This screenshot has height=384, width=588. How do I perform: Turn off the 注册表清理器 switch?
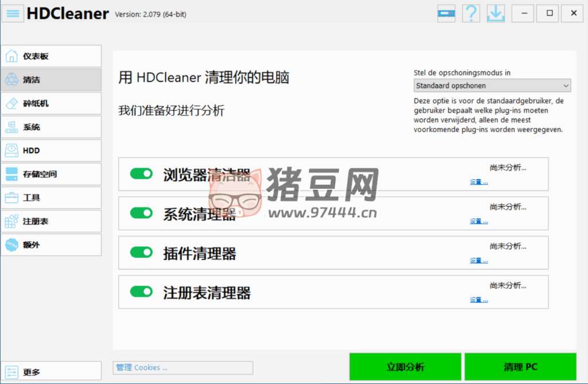[141, 292]
